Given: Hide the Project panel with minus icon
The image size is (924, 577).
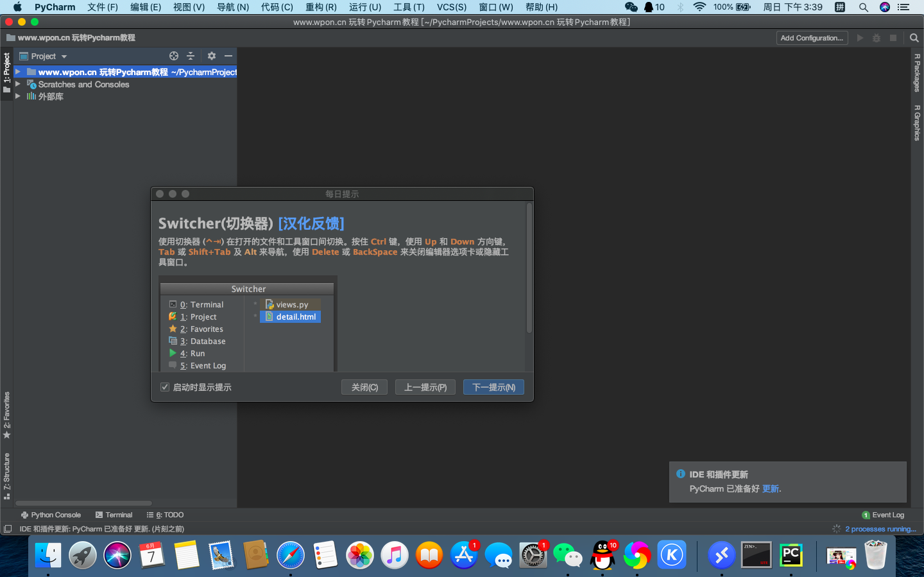Looking at the screenshot, I should 228,56.
